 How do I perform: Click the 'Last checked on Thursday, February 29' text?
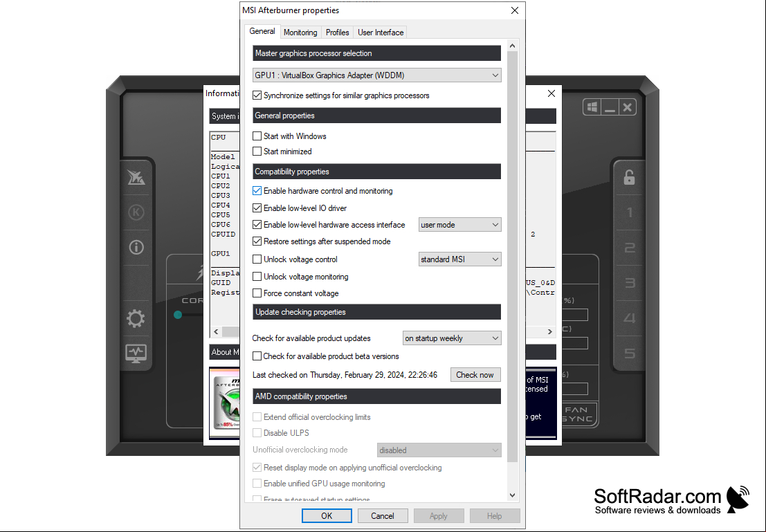click(345, 375)
